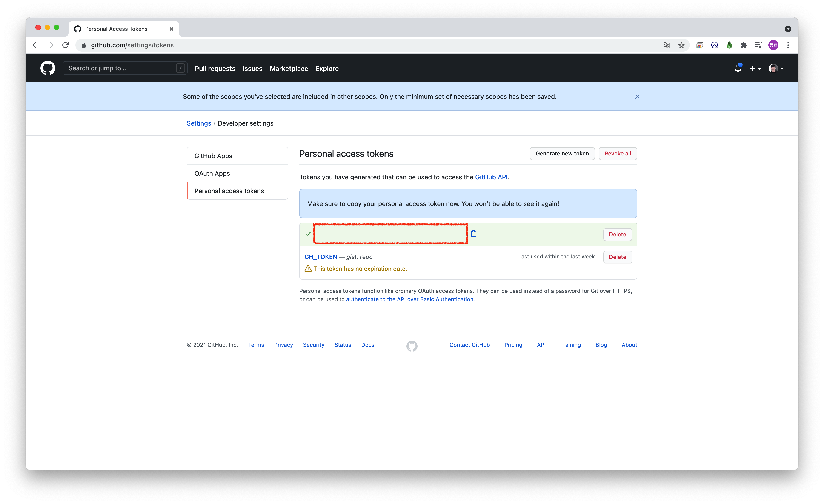824x504 pixels.
Task: Open Security in the footer
Action: coord(313,345)
